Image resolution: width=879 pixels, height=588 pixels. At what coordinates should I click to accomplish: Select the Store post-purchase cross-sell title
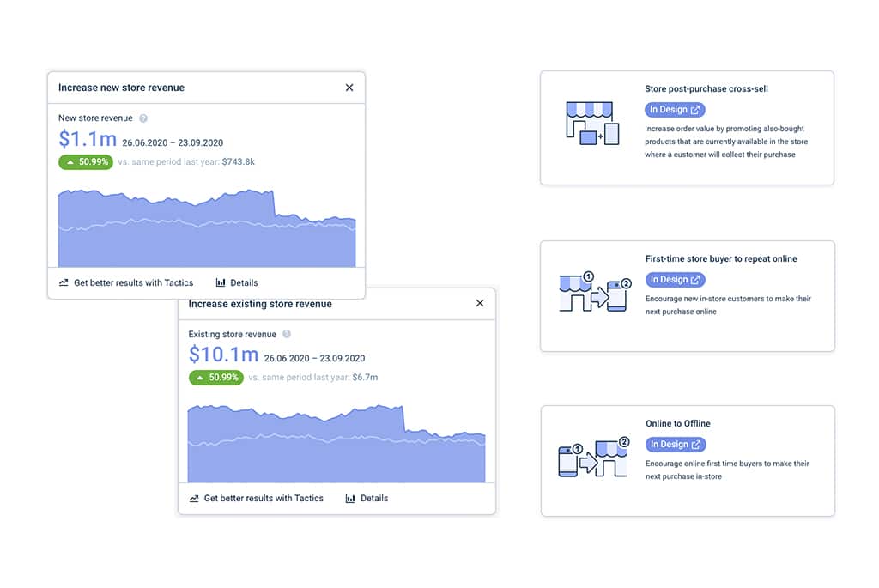[706, 88]
